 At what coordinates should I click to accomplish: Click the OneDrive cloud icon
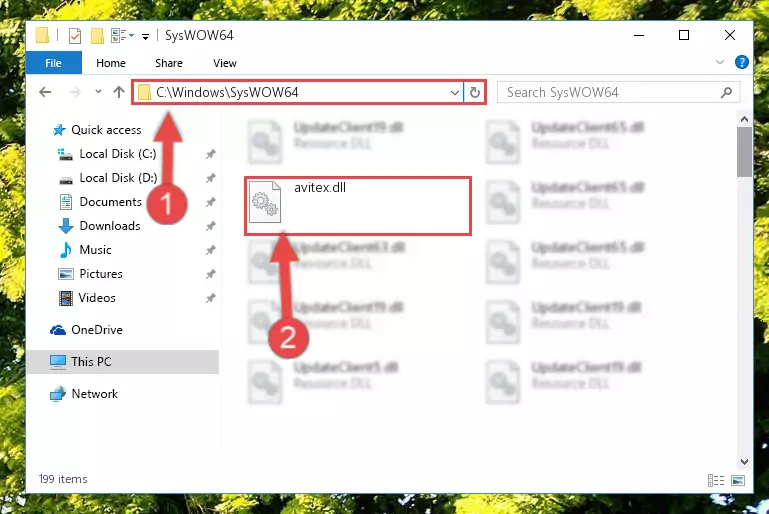pos(58,330)
